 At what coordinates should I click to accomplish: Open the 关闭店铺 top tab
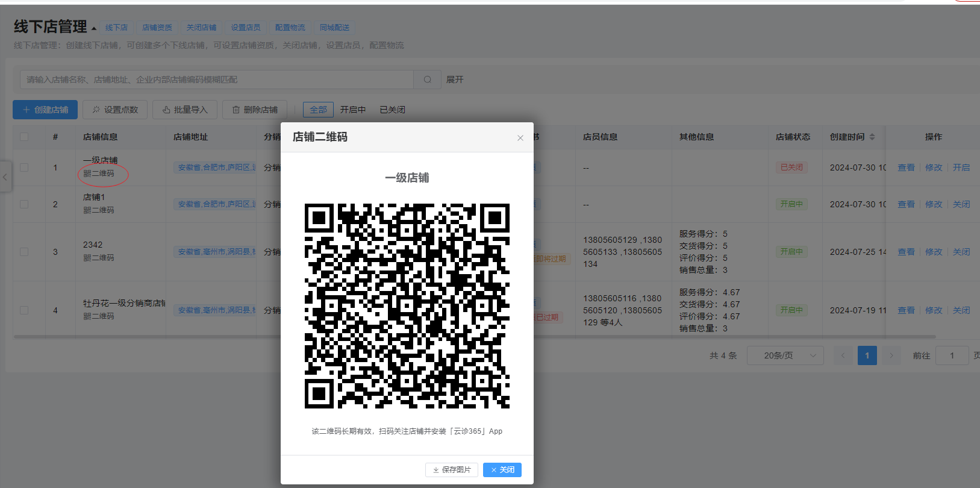point(201,28)
